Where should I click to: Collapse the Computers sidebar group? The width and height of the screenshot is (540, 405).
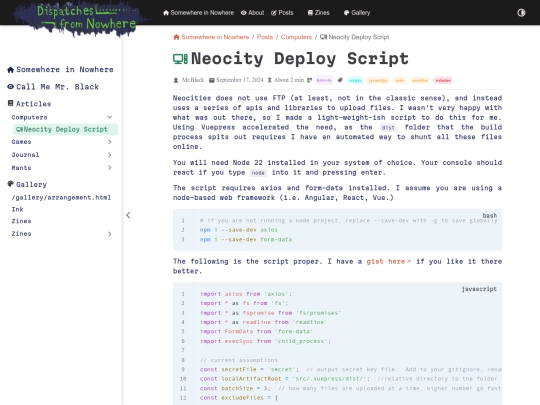click(63, 117)
